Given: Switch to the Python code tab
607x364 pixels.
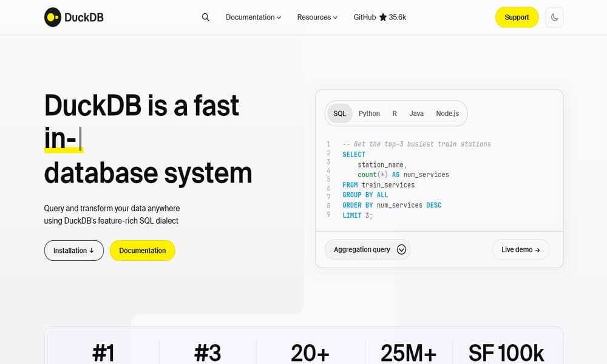Looking at the screenshot, I should point(369,113).
